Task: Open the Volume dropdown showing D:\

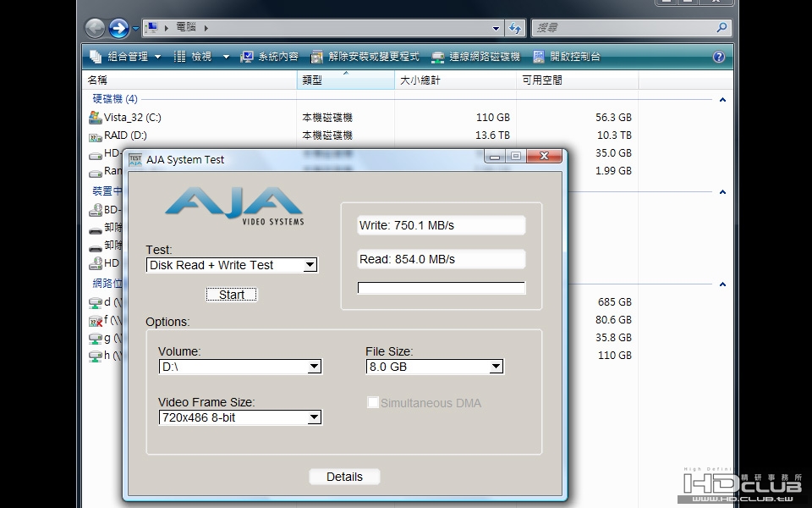Action: pos(240,367)
